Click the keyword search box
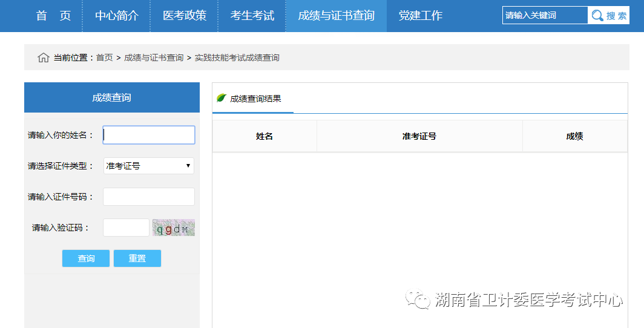 tap(545, 16)
